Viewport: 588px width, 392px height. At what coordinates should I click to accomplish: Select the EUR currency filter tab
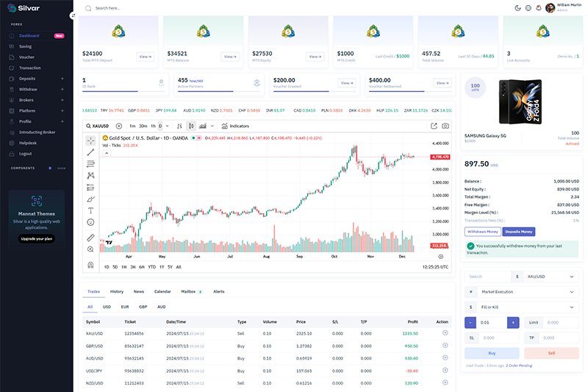point(125,307)
